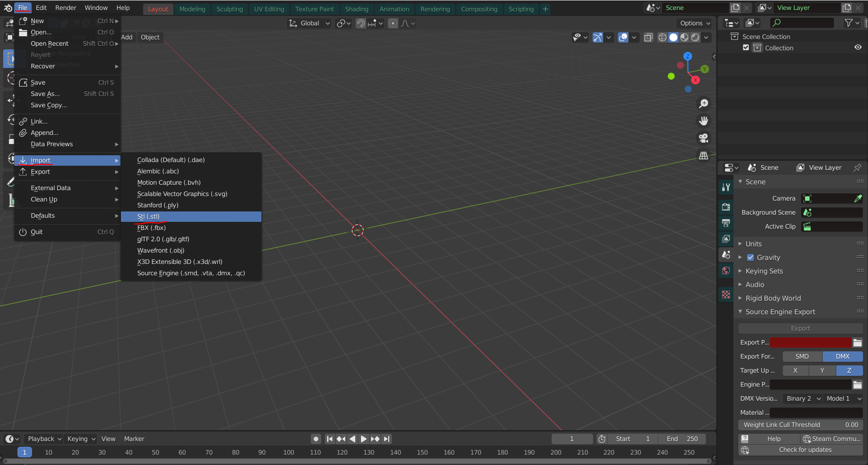Image resolution: width=868 pixels, height=465 pixels.
Task: Open the Texture properties checker icon
Action: coord(726,294)
